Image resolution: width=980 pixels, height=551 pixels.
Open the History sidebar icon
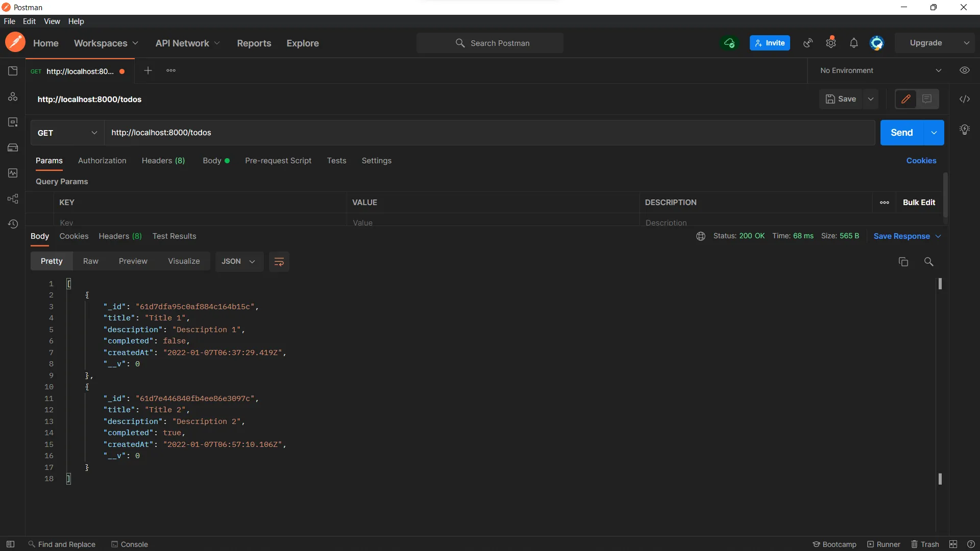[13, 224]
